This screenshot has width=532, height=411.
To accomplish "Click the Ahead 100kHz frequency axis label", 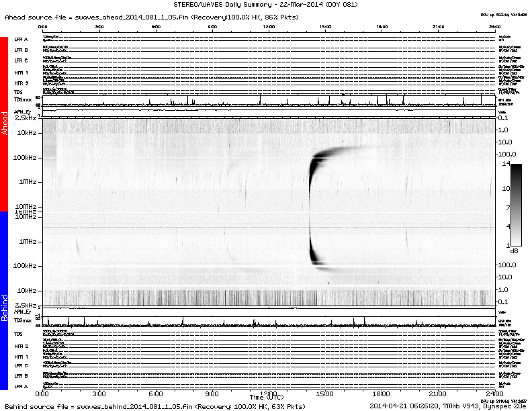I will click(25, 158).
